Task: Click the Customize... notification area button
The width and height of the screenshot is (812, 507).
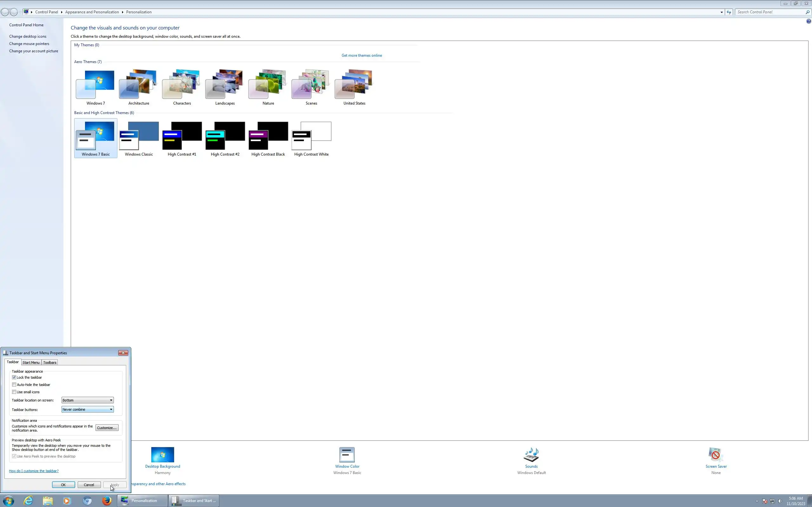Action: click(x=107, y=428)
